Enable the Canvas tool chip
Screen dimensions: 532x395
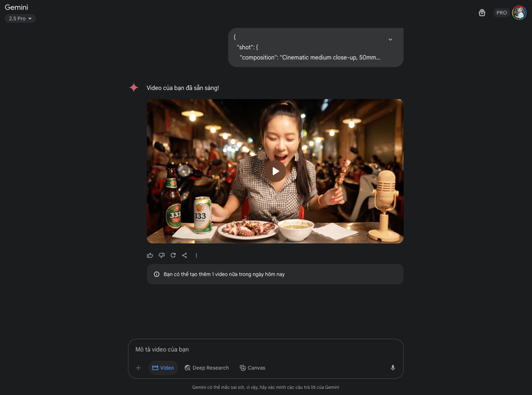tap(252, 368)
